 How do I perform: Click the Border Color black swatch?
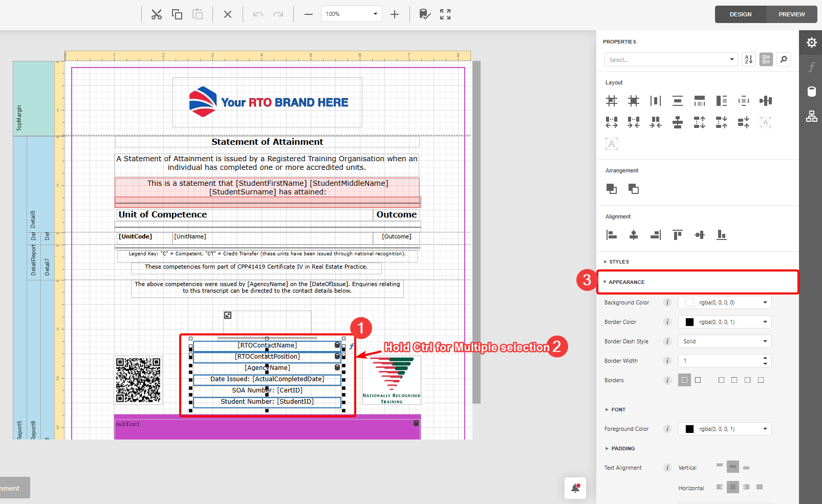689,322
